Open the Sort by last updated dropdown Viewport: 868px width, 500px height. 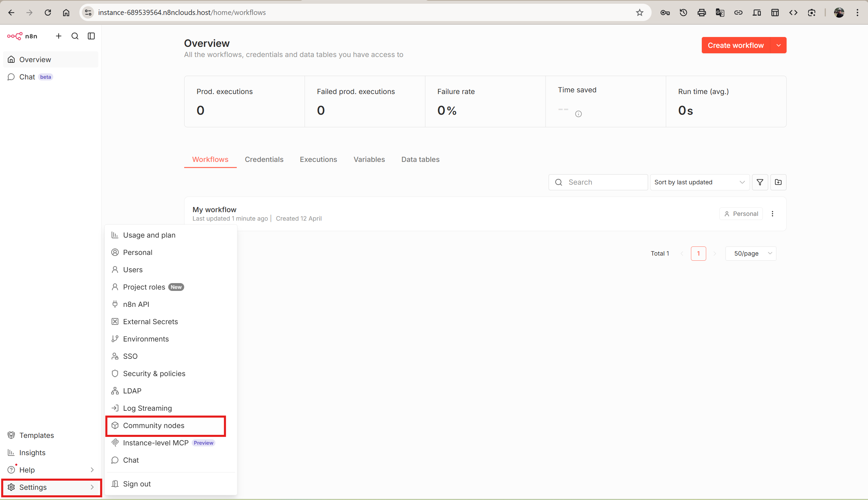[x=699, y=182]
